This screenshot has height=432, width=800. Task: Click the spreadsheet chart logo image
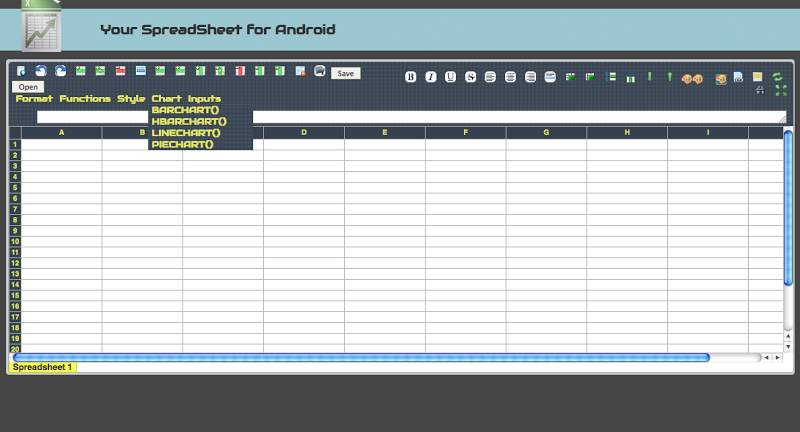pyautogui.click(x=41, y=26)
